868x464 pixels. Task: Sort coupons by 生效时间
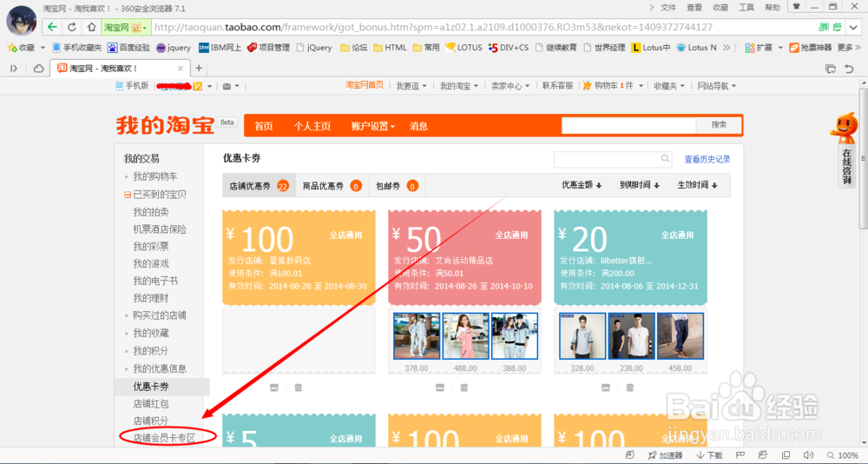698,185
